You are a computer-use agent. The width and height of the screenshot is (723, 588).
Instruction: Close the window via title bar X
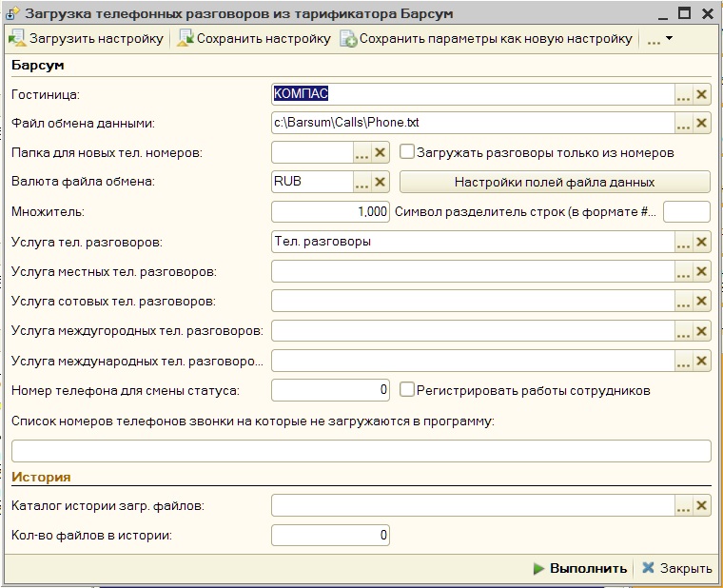[708, 13]
